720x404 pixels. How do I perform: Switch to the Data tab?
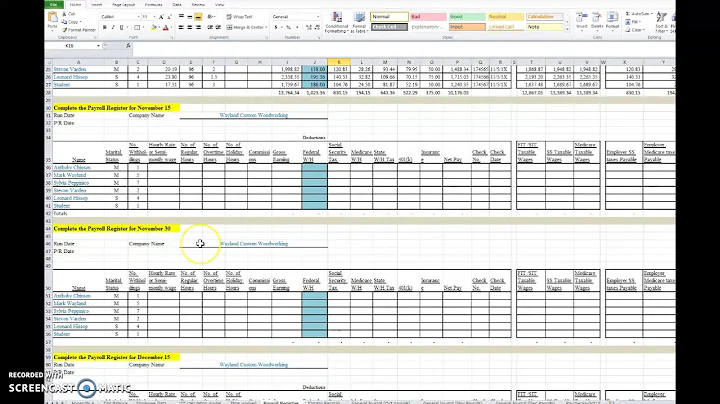pos(177,5)
